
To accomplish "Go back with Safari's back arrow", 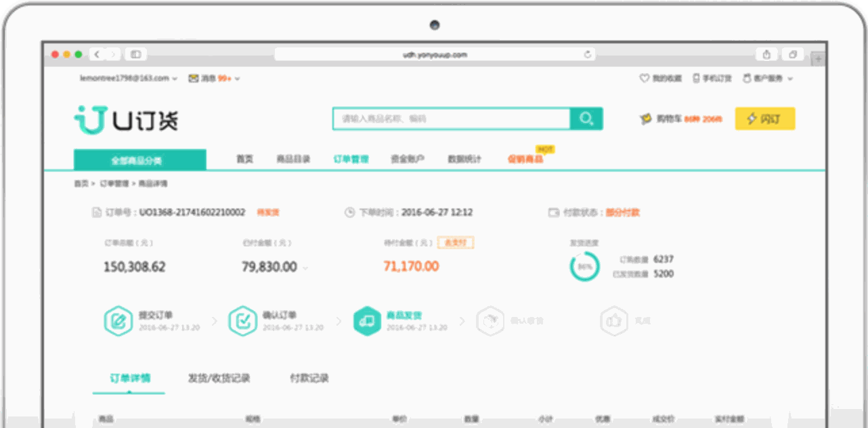I will click(97, 54).
